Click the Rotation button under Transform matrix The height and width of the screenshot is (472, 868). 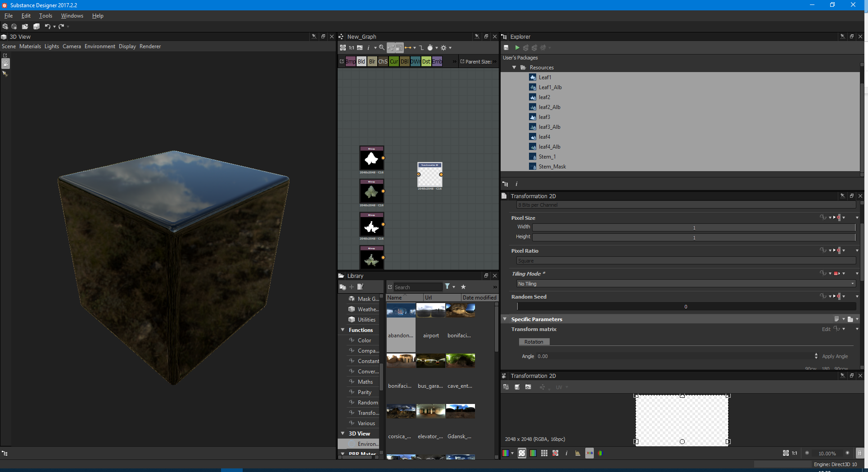point(533,342)
